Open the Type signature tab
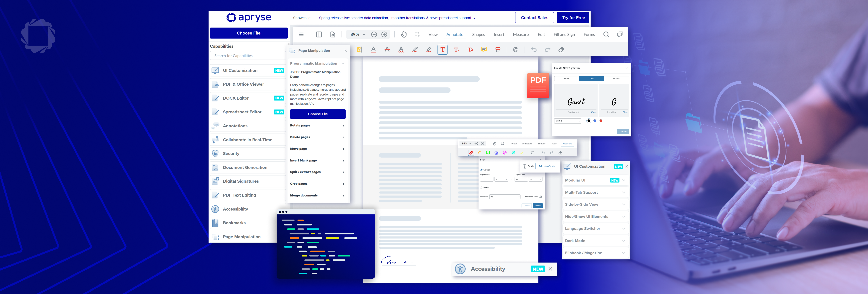The width and height of the screenshot is (868, 294). coord(591,78)
